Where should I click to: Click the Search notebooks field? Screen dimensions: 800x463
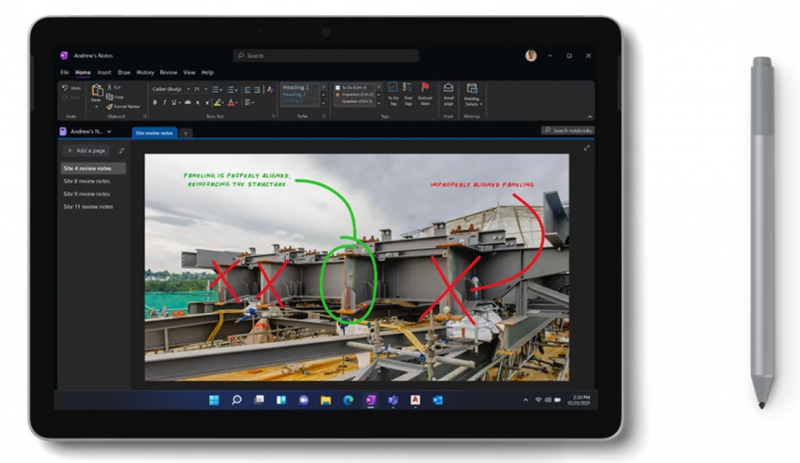568,131
